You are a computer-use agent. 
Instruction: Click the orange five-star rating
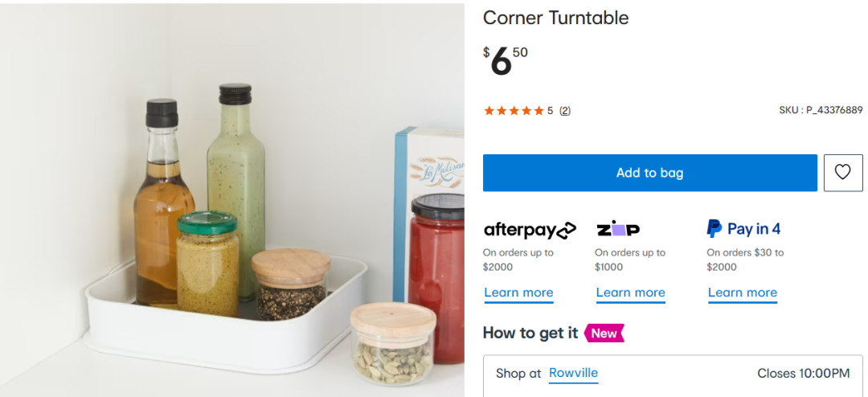514,111
